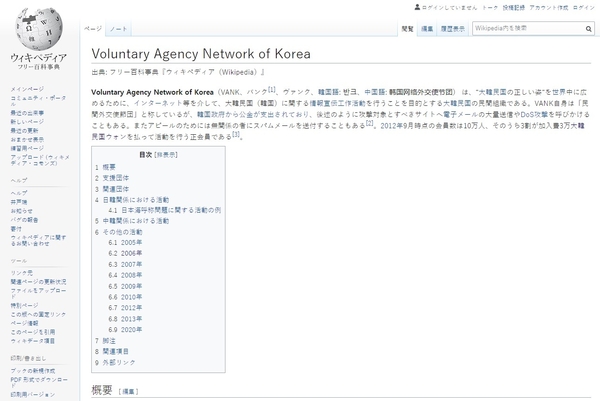Open 印刷用バージョン link
The height and width of the screenshot is (401, 600).
[x=33, y=394]
